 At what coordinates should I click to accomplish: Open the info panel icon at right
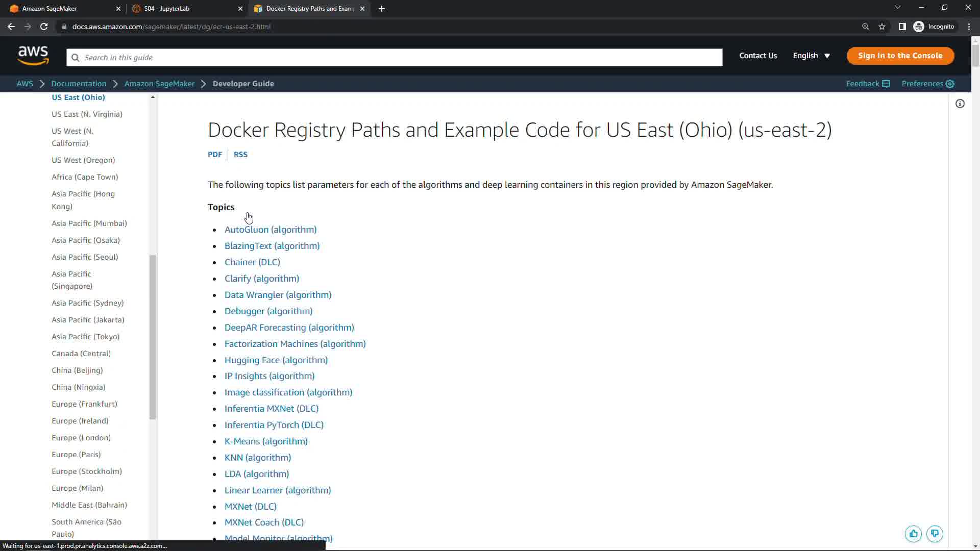(x=960, y=104)
